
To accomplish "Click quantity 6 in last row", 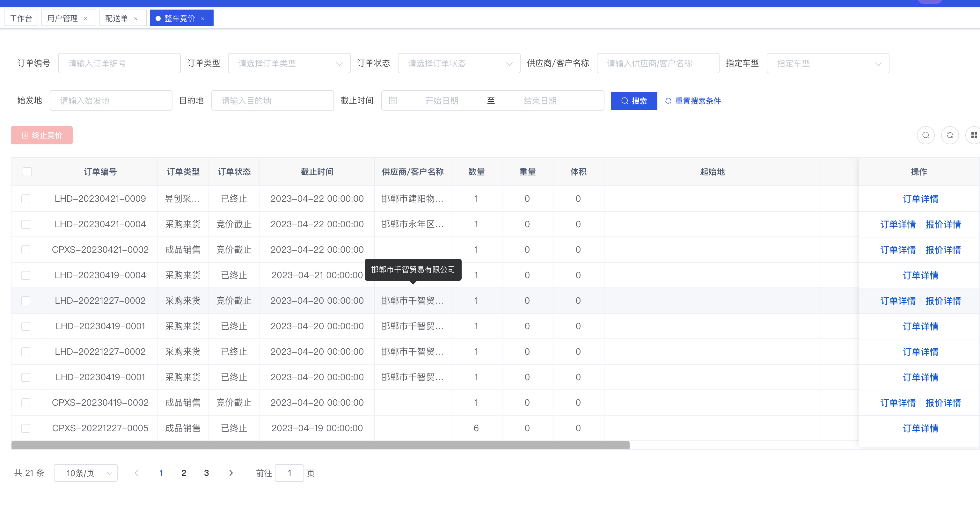I will (x=476, y=428).
